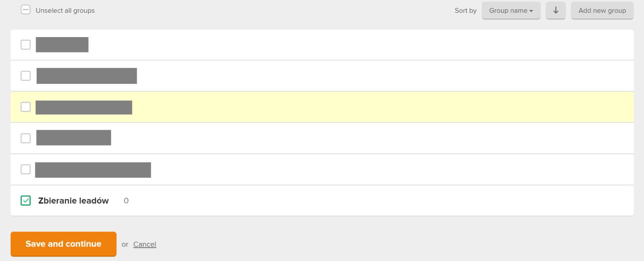Open the Group name sort dropdown
This screenshot has width=644, height=261.
[511, 11]
